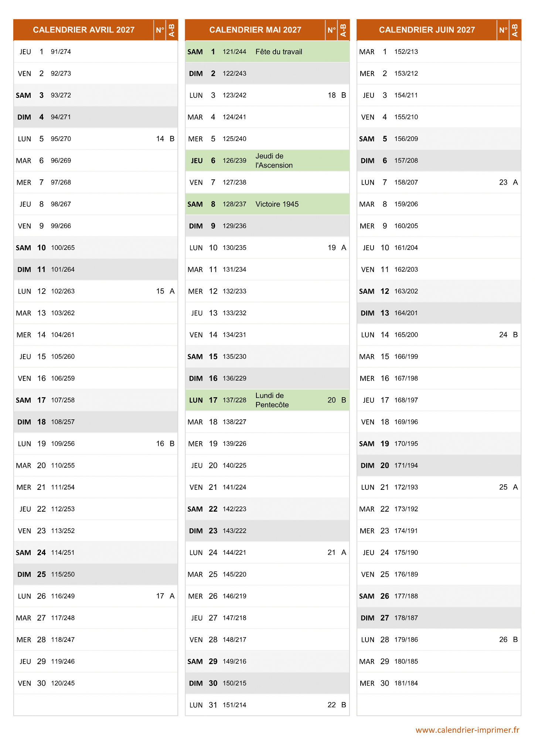This screenshot has width=535, height=756.
Task: Click the Calendrier Juin 2027 header
Action: [427, 30]
